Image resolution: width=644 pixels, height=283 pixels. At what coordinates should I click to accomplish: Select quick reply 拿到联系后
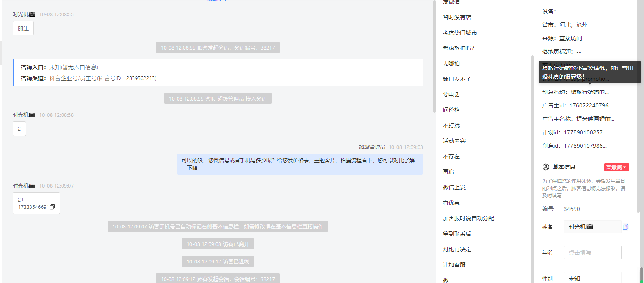click(x=457, y=234)
